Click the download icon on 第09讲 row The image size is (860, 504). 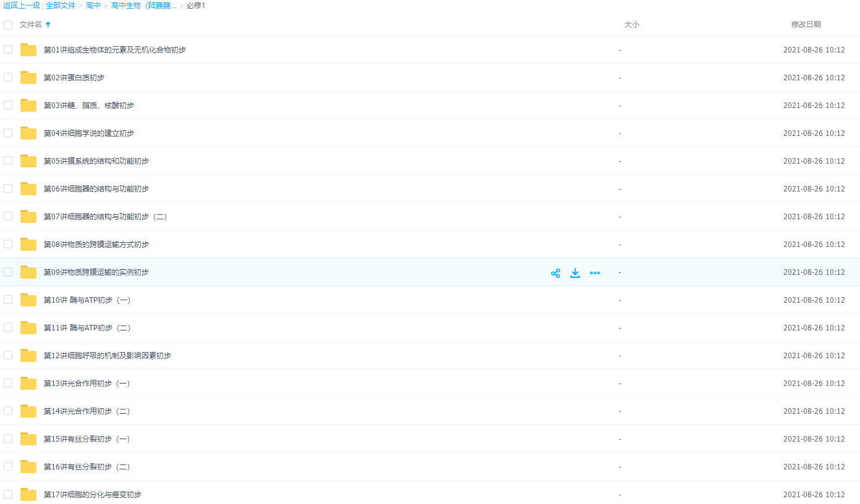[x=575, y=273]
